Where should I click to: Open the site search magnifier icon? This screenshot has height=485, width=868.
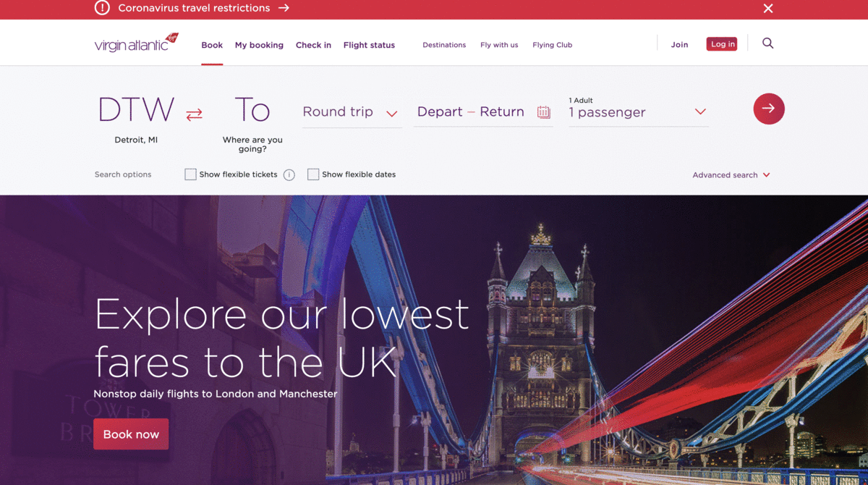pos(768,43)
